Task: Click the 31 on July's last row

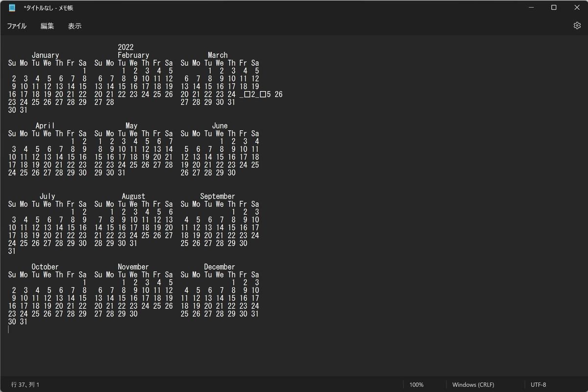Action: [x=12, y=251]
